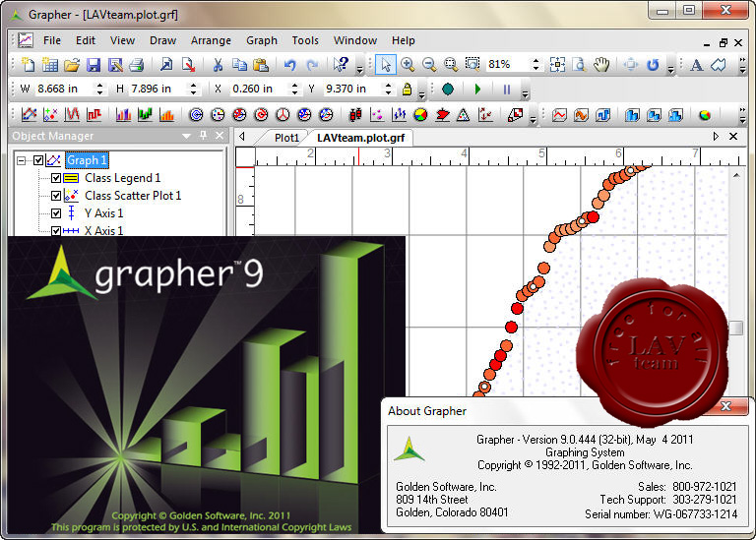Activate the context help pointer

pos(341,65)
